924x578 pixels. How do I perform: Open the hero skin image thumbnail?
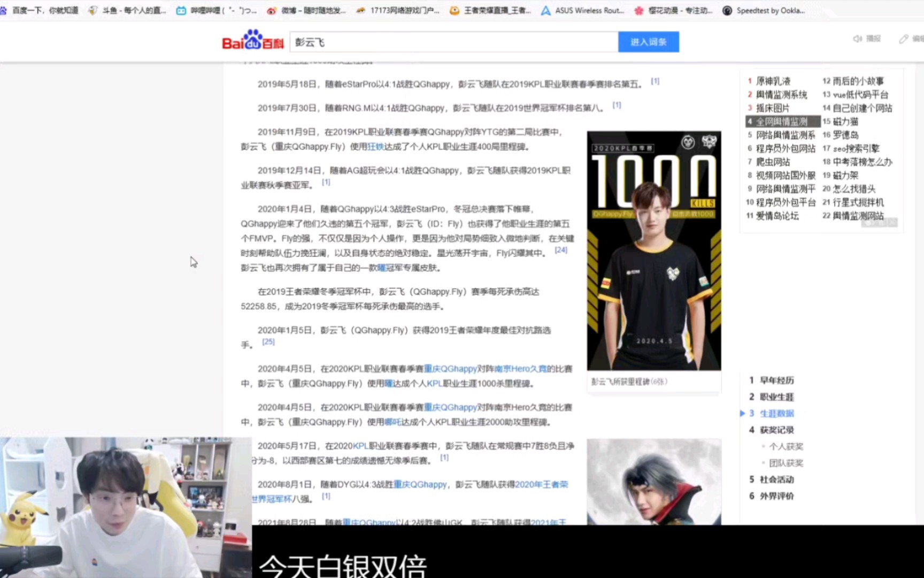click(x=653, y=481)
